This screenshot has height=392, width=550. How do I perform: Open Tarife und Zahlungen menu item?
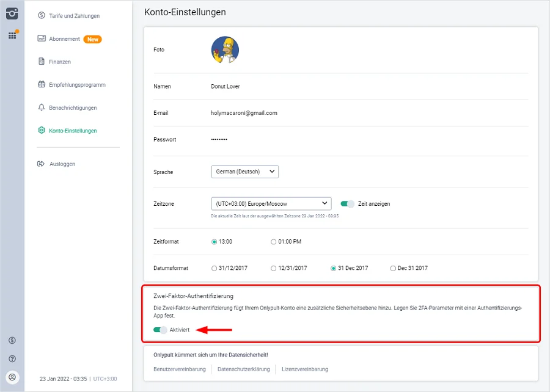click(x=74, y=16)
